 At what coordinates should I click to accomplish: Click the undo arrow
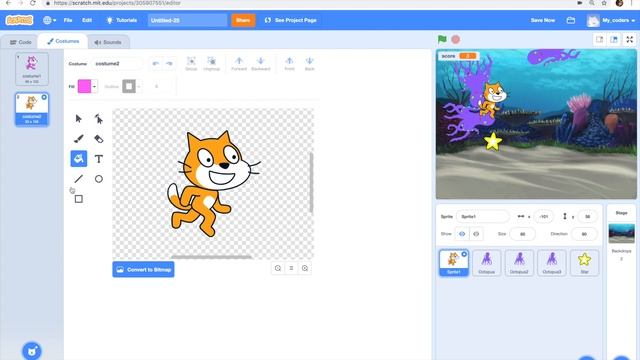[x=156, y=64]
